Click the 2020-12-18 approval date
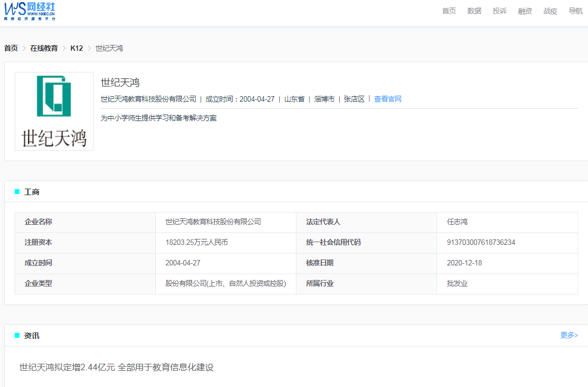Image resolution: width=588 pixels, height=387 pixels. pos(464,263)
